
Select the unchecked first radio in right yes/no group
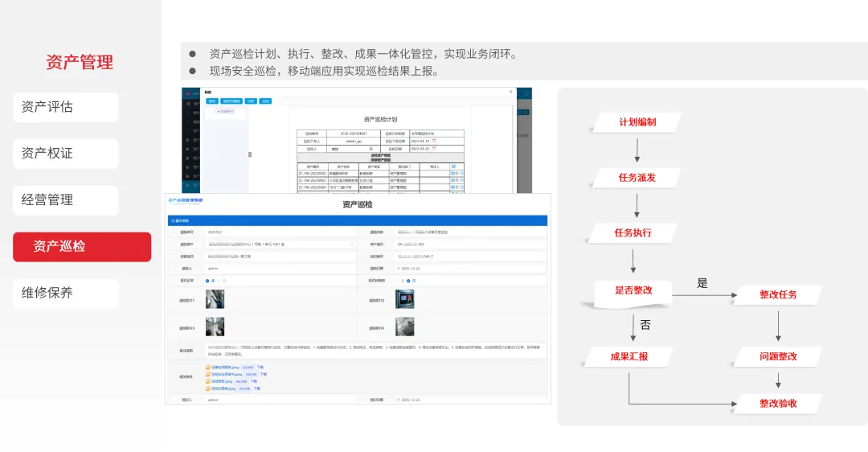[x=397, y=281]
